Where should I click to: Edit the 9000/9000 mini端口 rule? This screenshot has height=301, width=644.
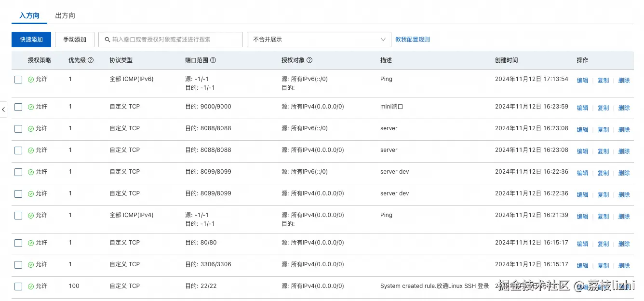click(x=583, y=108)
